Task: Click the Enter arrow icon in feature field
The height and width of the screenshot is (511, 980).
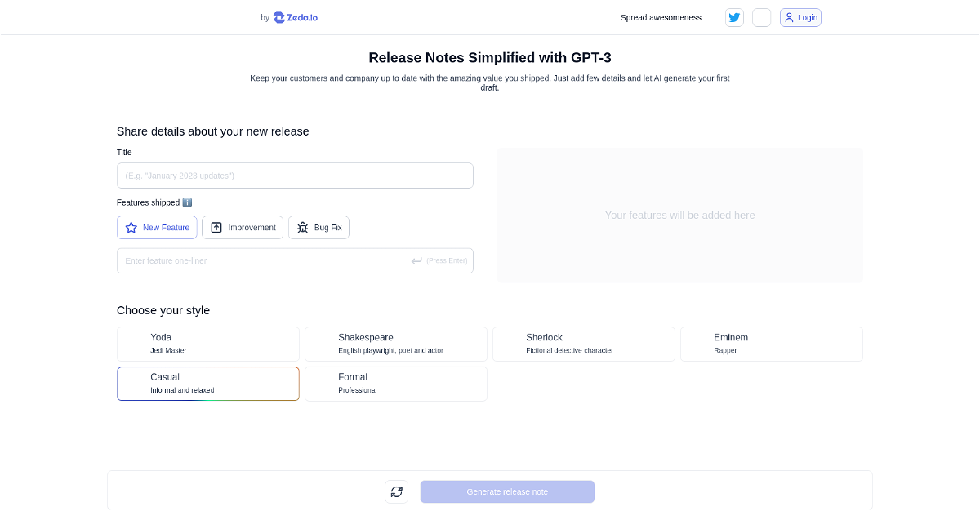Action: click(416, 260)
